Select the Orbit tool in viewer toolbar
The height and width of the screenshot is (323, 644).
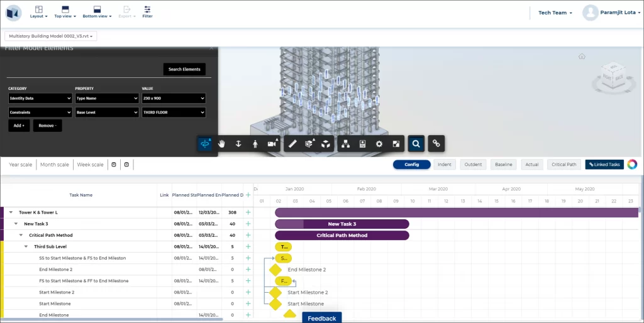[205, 144]
